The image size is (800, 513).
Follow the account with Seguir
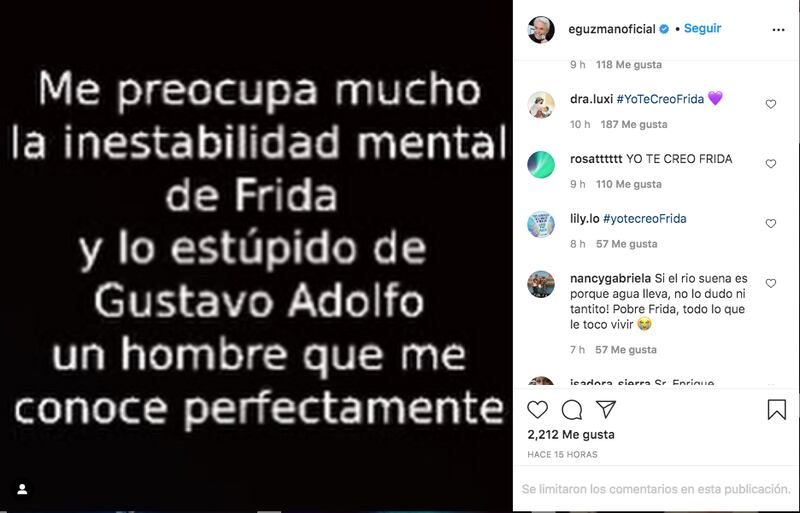[x=702, y=28]
